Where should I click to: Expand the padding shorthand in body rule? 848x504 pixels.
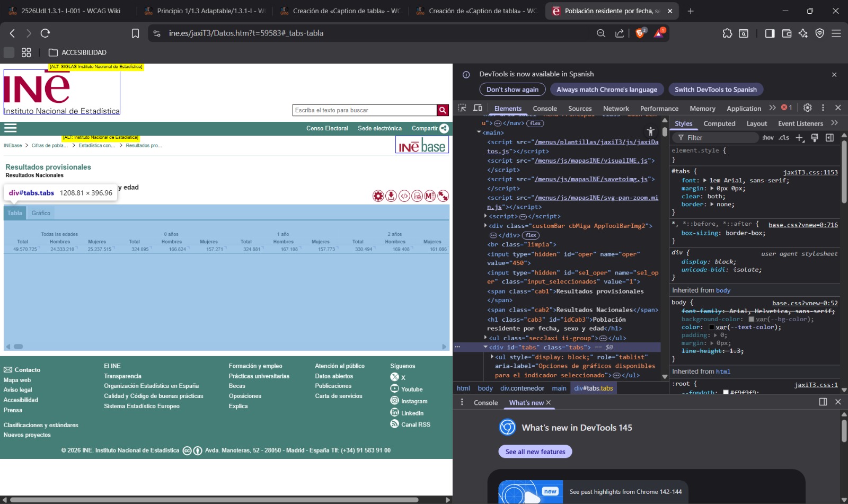pyautogui.click(x=715, y=335)
